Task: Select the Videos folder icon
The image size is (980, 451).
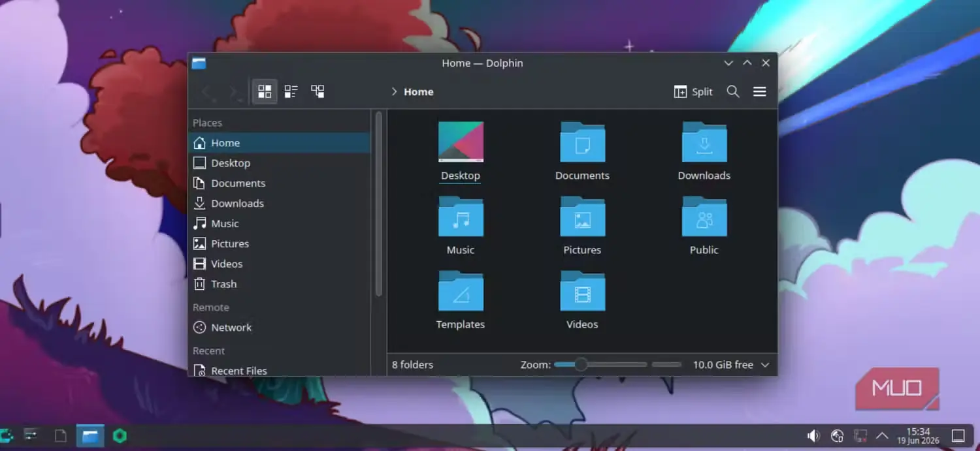Action: click(582, 290)
